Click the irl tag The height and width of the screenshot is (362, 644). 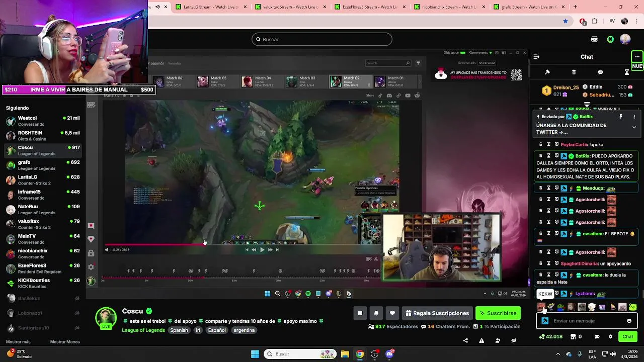point(198,330)
